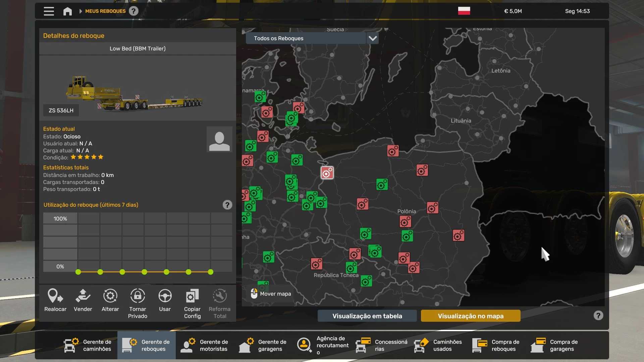Screen dimensions: 644x362
Task: Select the highlighted white garage marker on map
Action: pyautogui.click(x=327, y=173)
